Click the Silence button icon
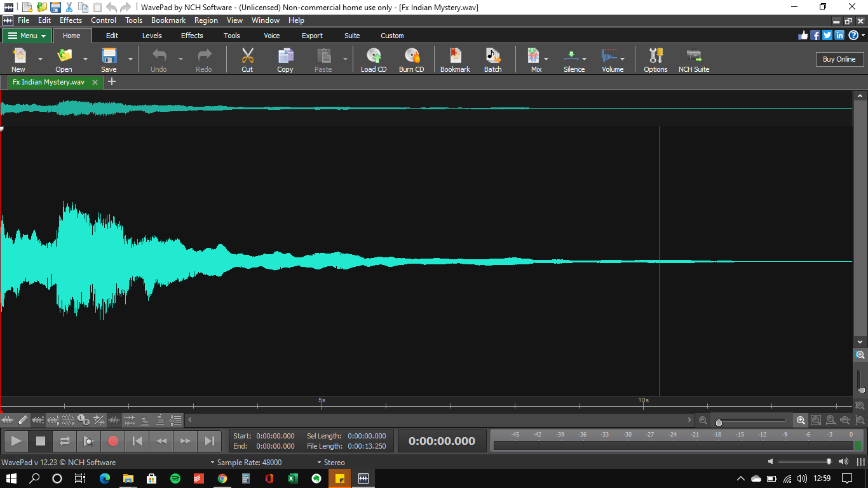This screenshot has height=488, width=868. [571, 56]
